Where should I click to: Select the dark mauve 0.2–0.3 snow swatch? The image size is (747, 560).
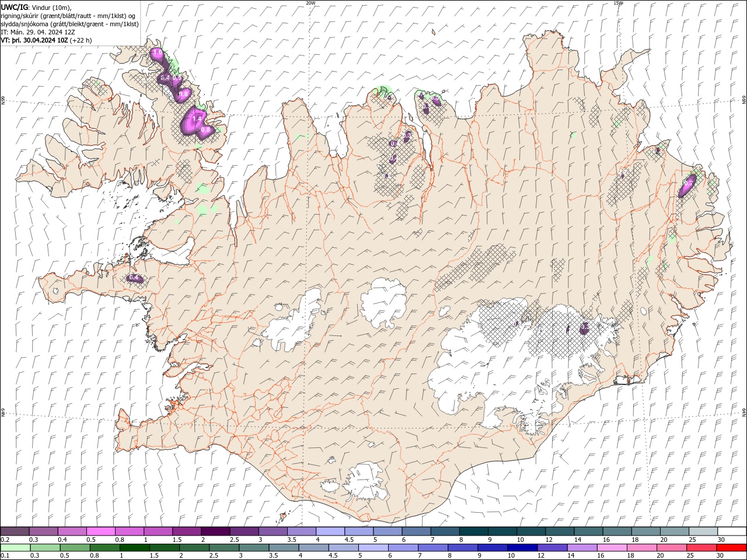tap(15, 531)
